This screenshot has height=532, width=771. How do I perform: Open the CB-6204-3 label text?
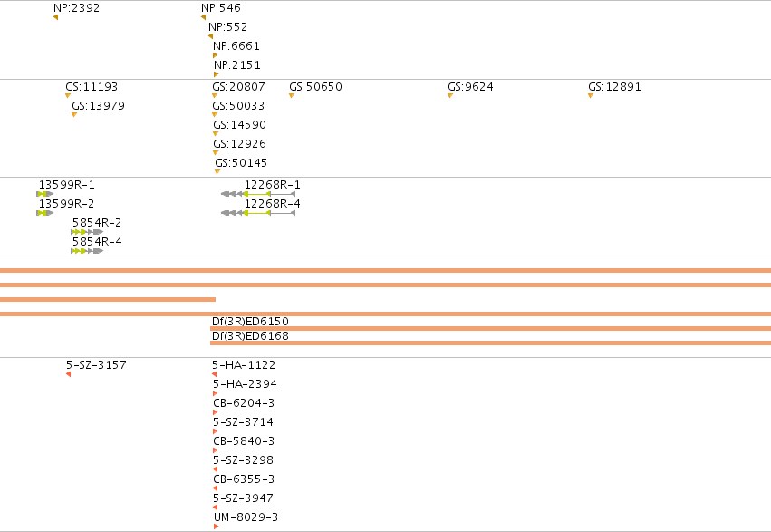click(x=244, y=403)
